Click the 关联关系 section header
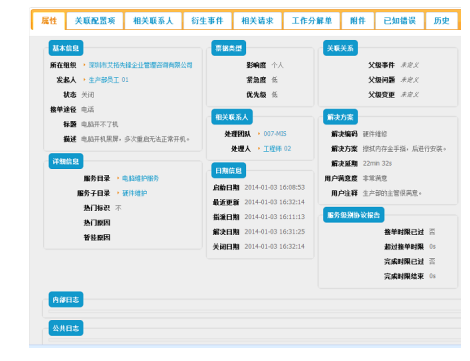Viewport: 470px width, 361px height. click(x=340, y=48)
